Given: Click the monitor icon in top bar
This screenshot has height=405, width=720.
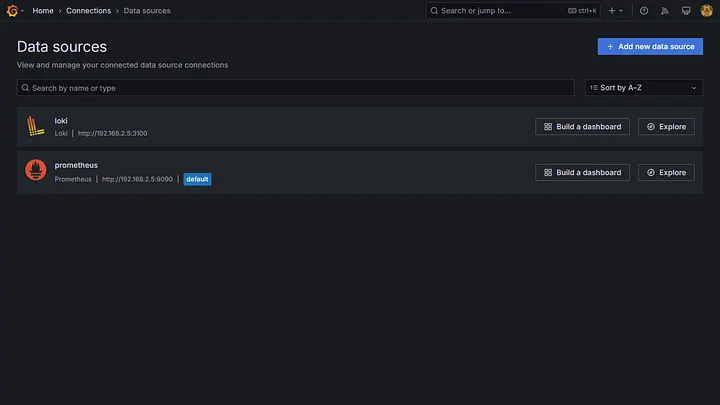Looking at the screenshot, I should (686, 11).
